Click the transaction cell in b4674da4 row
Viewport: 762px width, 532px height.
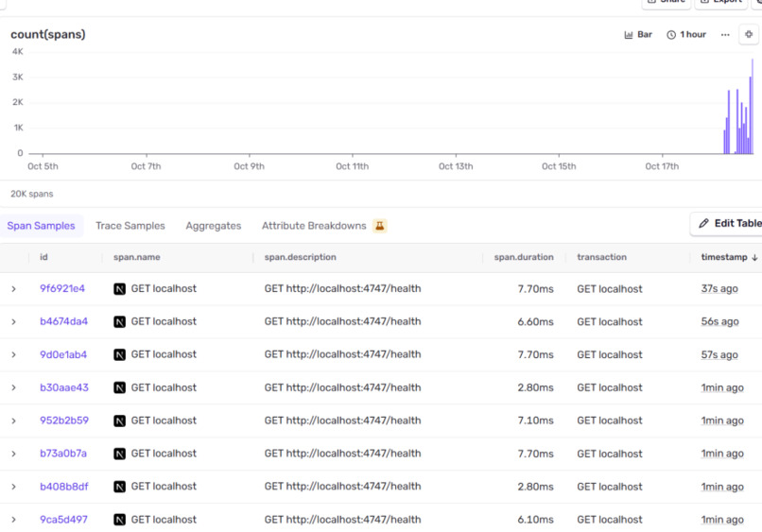pyautogui.click(x=610, y=321)
